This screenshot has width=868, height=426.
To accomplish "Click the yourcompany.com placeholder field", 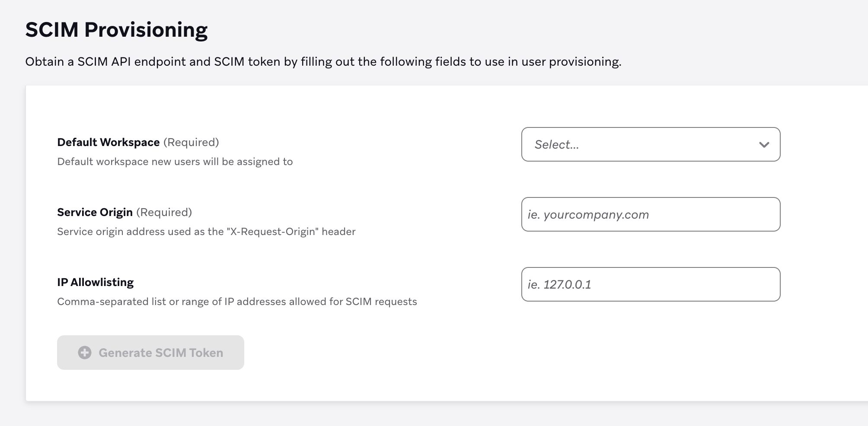I will coord(651,214).
